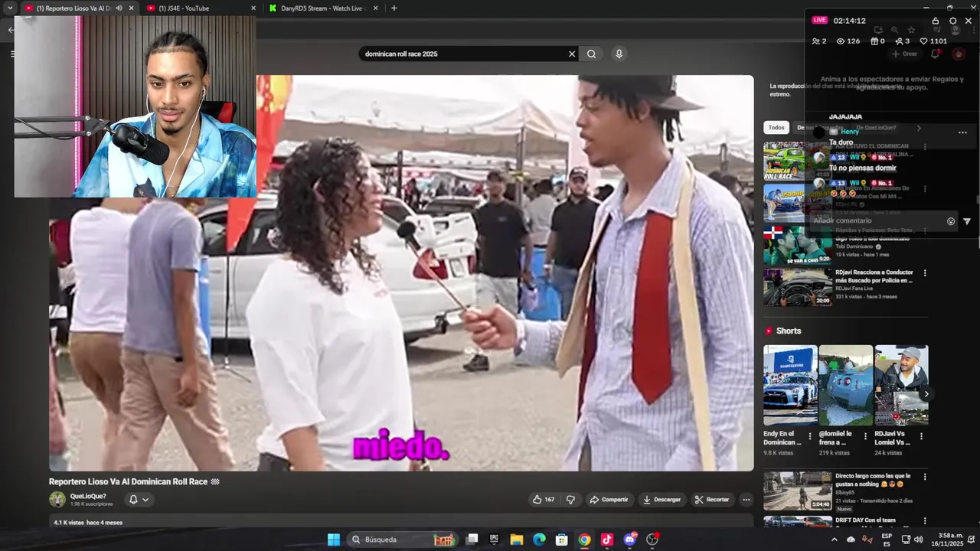Open options for RDJavi Vs Lomiel short
The image size is (980, 551).
(x=921, y=436)
